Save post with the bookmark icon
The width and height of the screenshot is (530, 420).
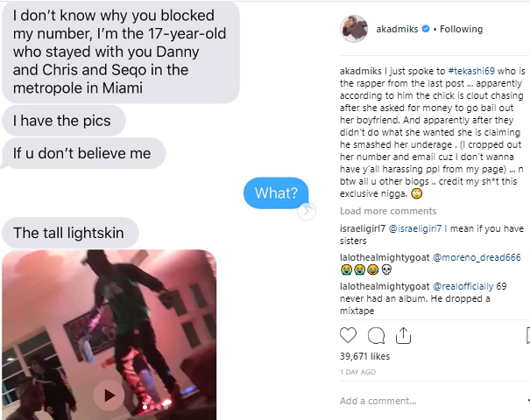coord(528,336)
